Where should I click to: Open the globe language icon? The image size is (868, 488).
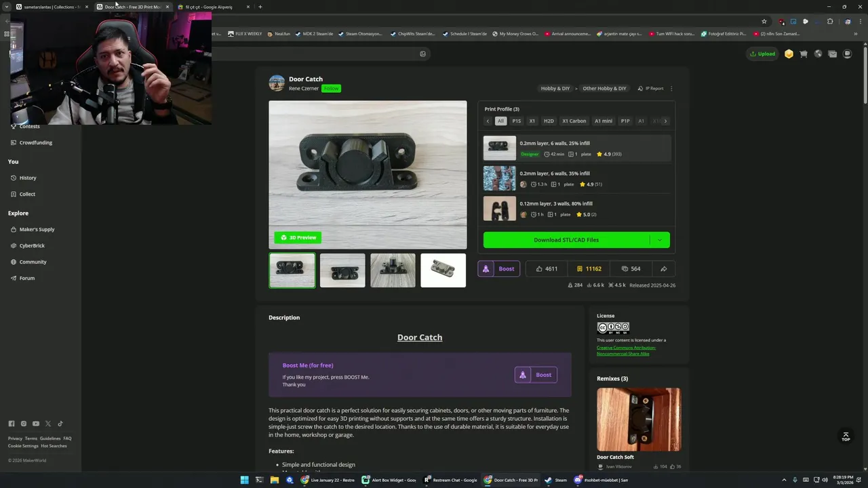click(x=818, y=54)
